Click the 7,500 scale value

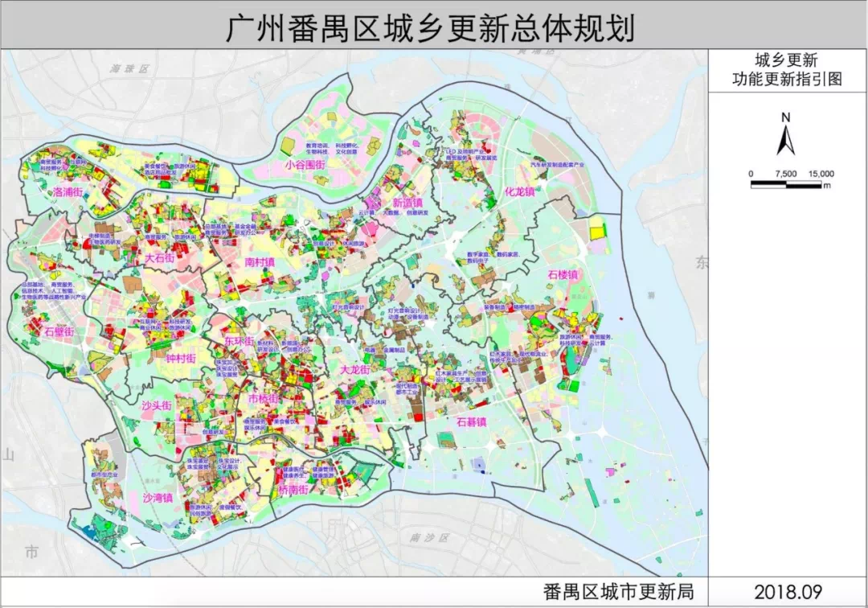point(786,174)
